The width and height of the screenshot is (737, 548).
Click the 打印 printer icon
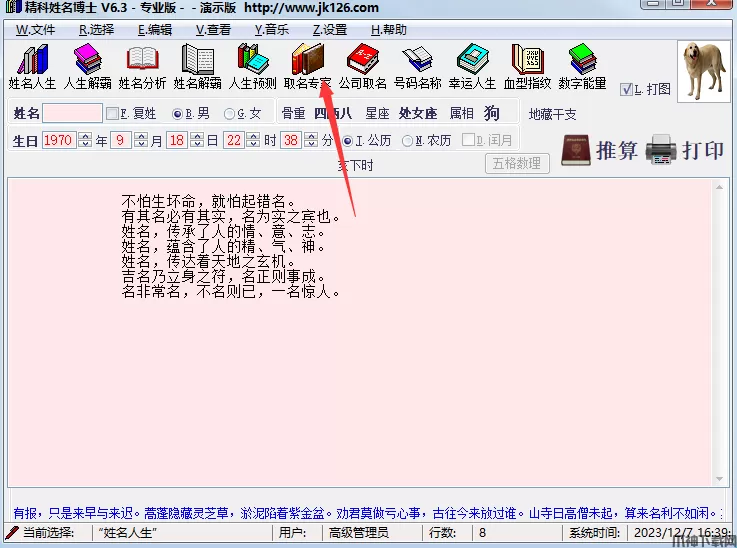(661, 149)
